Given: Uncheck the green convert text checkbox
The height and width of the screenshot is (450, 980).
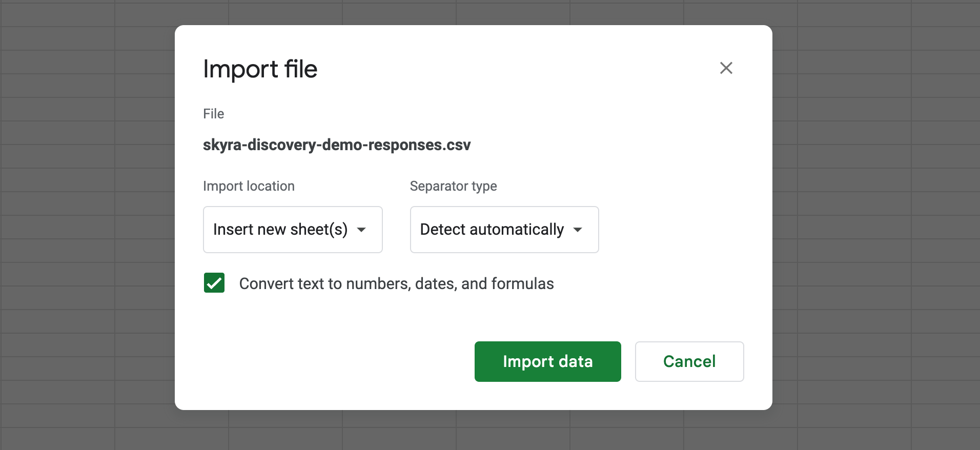Looking at the screenshot, I should (x=214, y=283).
